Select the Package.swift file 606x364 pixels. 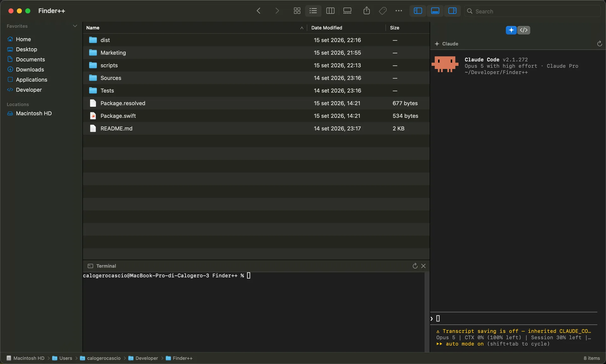(256, 116)
